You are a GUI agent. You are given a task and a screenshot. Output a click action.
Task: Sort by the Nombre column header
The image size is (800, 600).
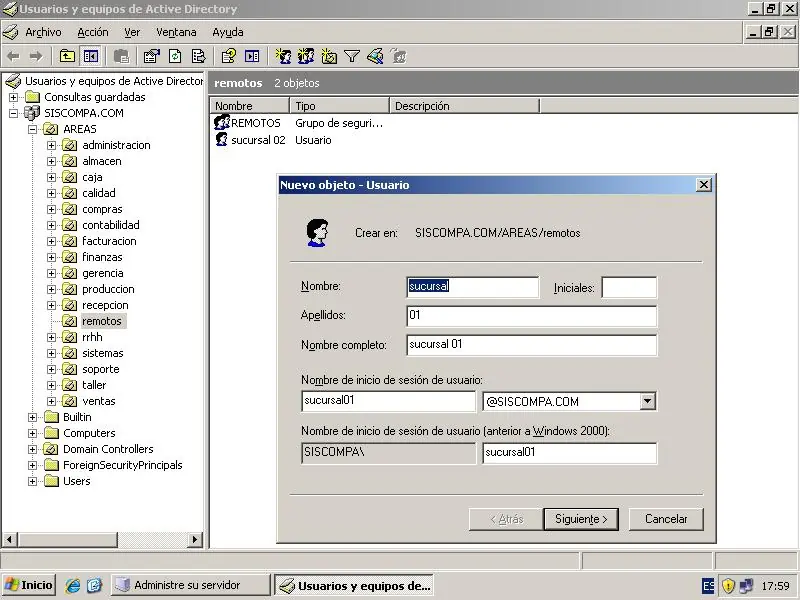tap(250, 106)
